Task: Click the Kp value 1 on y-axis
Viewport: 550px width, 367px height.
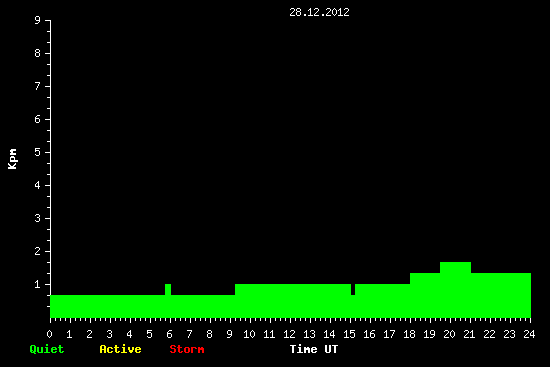Action: coord(38,284)
